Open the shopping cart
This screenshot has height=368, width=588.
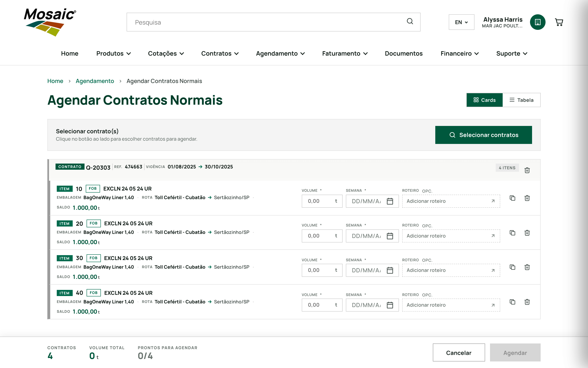[x=559, y=22]
